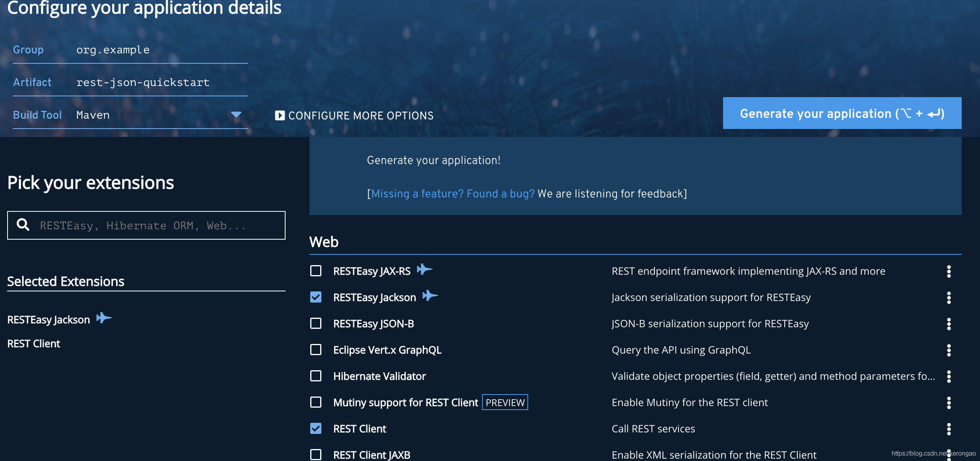The width and height of the screenshot is (980, 461).
Task: Click the search magnifier icon in extensions box
Action: 23,225
